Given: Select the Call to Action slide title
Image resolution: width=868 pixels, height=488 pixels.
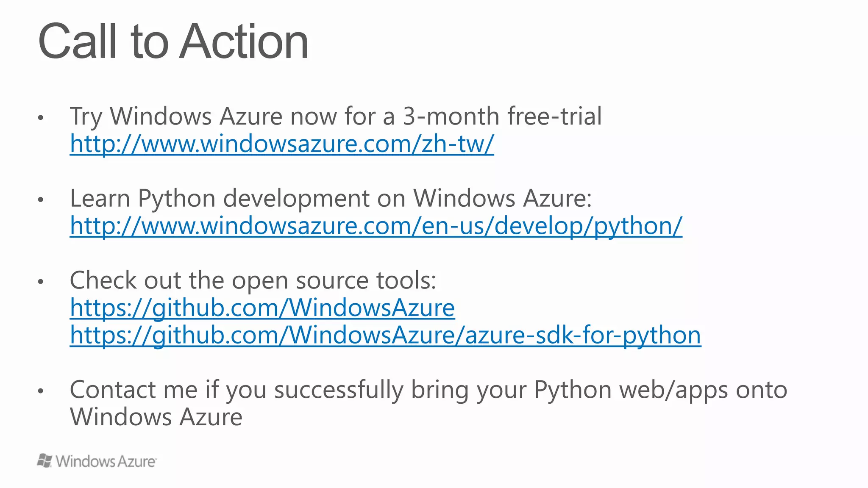Looking at the screenshot, I should click(x=173, y=42).
